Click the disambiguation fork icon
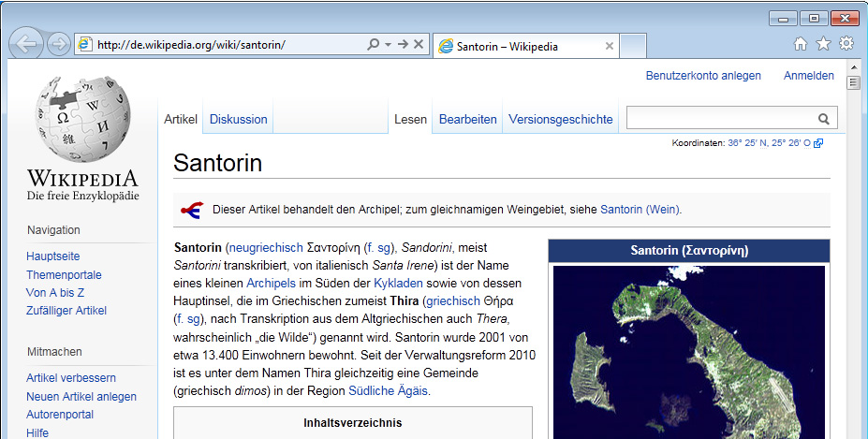This screenshot has width=868, height=439. 192,210
